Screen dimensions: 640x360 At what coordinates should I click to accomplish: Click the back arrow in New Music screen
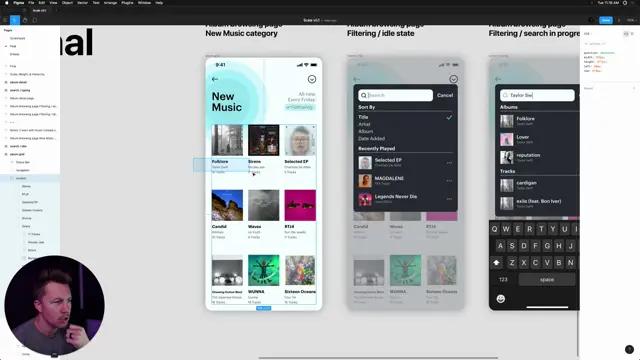[215, 79]
